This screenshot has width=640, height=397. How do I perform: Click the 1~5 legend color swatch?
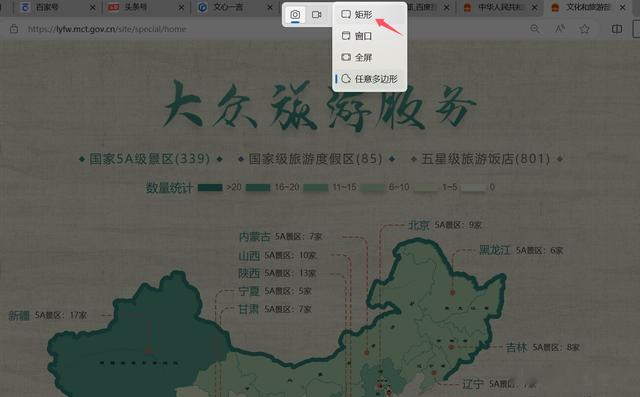(x=426, y=188)
